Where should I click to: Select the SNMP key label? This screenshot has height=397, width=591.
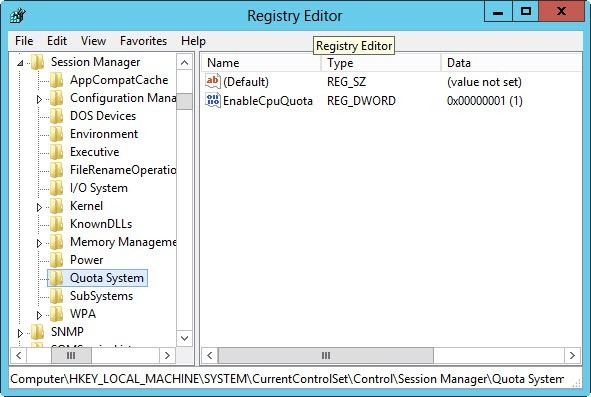67,332
